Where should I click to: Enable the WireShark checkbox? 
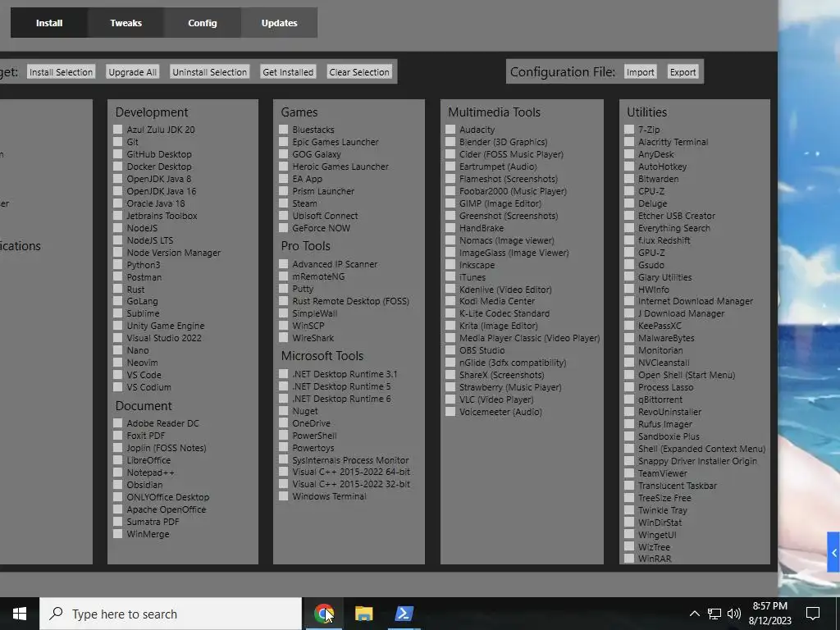tap(283, 337)
